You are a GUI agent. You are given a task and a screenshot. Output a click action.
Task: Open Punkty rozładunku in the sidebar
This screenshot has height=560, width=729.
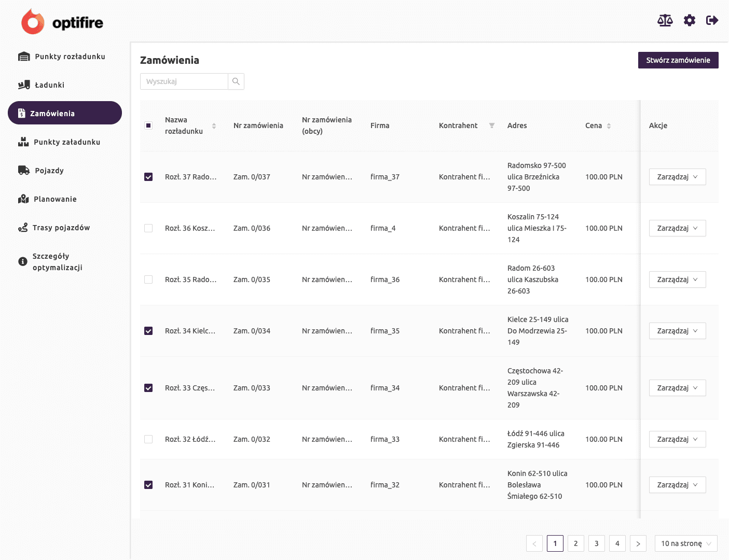tap(70, 57)
